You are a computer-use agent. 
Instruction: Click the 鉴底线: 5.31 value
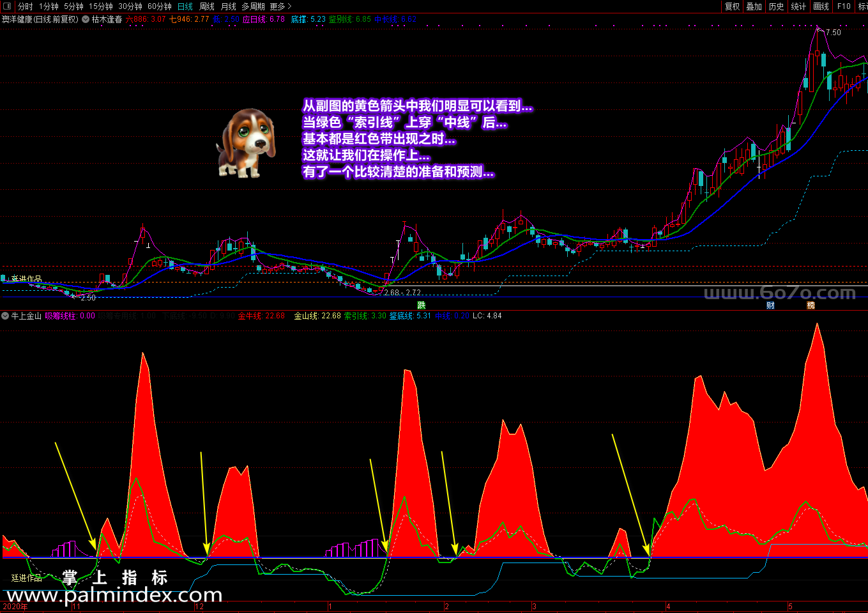pyautogui.click(x=410, y=316)
